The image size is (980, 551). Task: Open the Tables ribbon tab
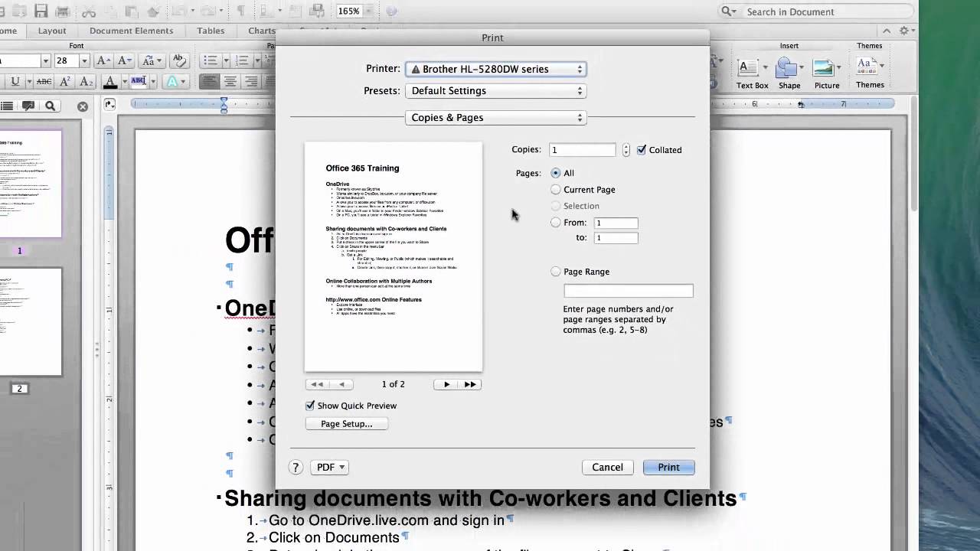pos(211,31)
